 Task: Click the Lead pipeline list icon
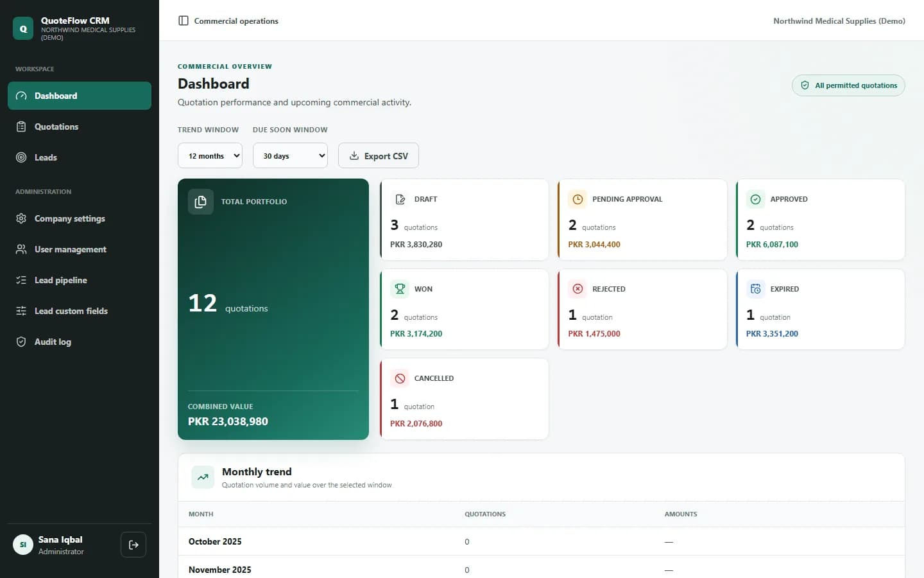click(x=21, y=280)
